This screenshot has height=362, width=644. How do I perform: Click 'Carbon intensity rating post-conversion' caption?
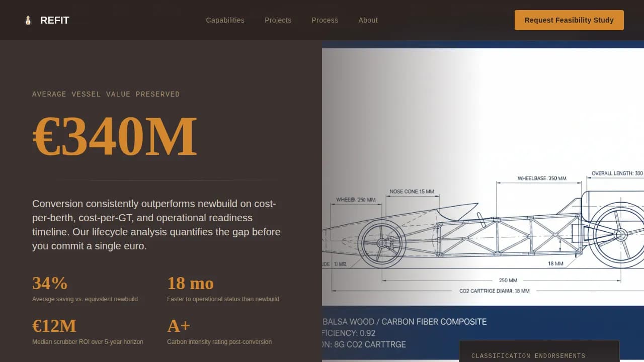coord(219,342)
